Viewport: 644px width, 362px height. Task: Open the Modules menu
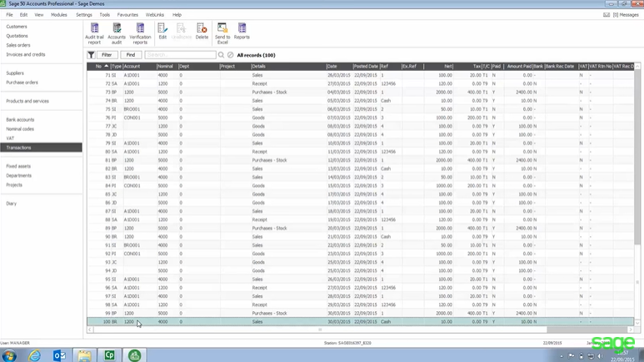[58, 15]
